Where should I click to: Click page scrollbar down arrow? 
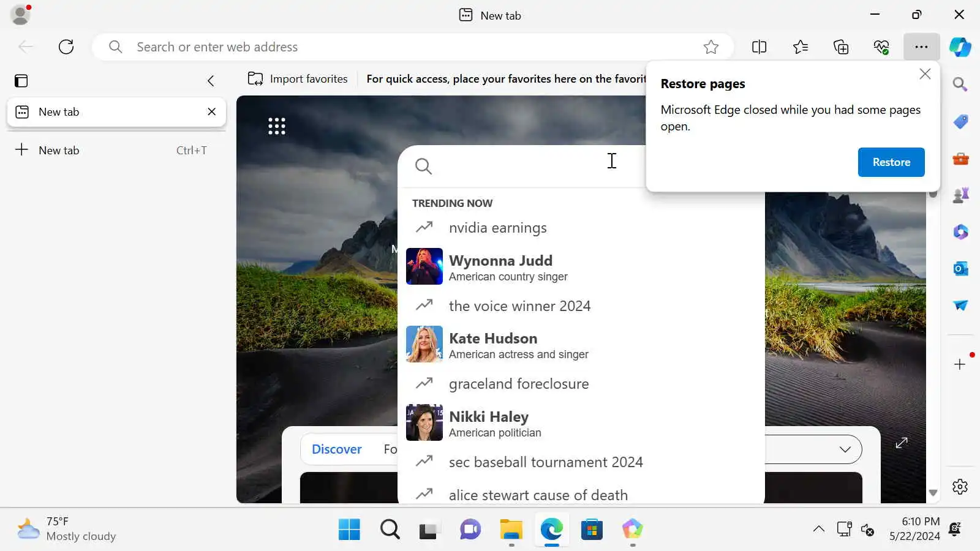click(933, 493)
